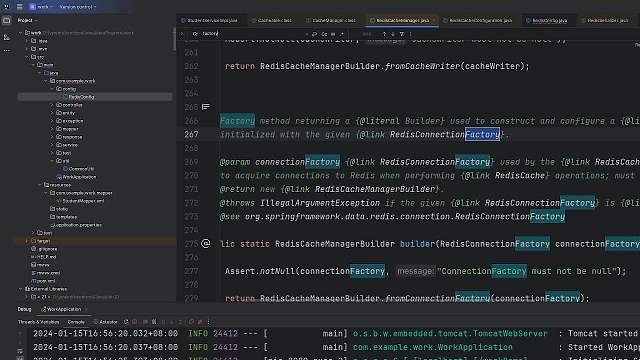Mute breakpoints in debugger
Image resolution: width=640 pixels, height=360 pixels.
200,322
